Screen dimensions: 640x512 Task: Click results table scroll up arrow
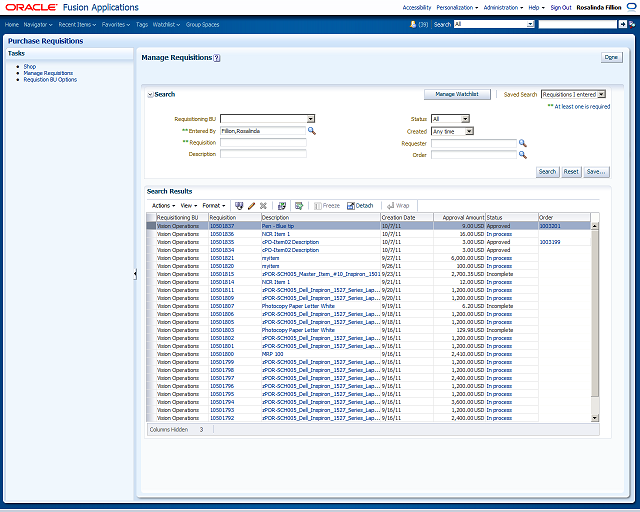point(595,226)
